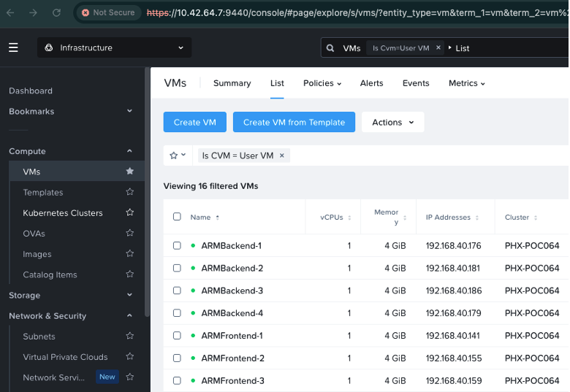Image resolution: width=570 pixels, height=392 pixels.
Task: Click Create VM from Template button
Action: coord(294,123)
